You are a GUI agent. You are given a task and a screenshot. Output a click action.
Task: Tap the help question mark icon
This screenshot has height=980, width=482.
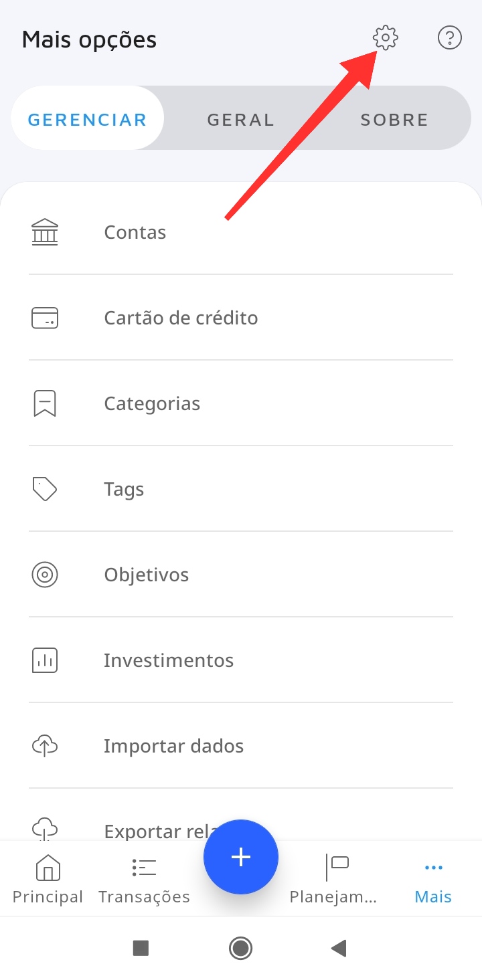tap(449, 38)
